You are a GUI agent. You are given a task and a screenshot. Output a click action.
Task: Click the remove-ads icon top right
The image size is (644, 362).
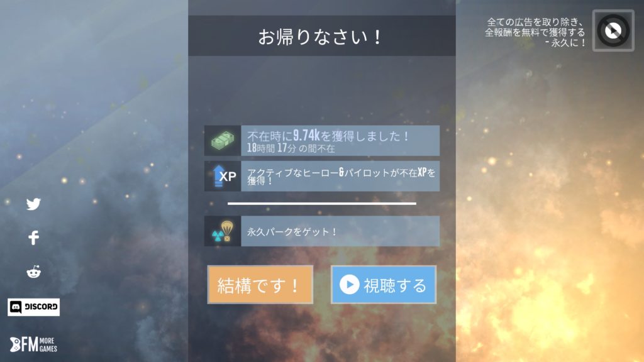(613, 31)
